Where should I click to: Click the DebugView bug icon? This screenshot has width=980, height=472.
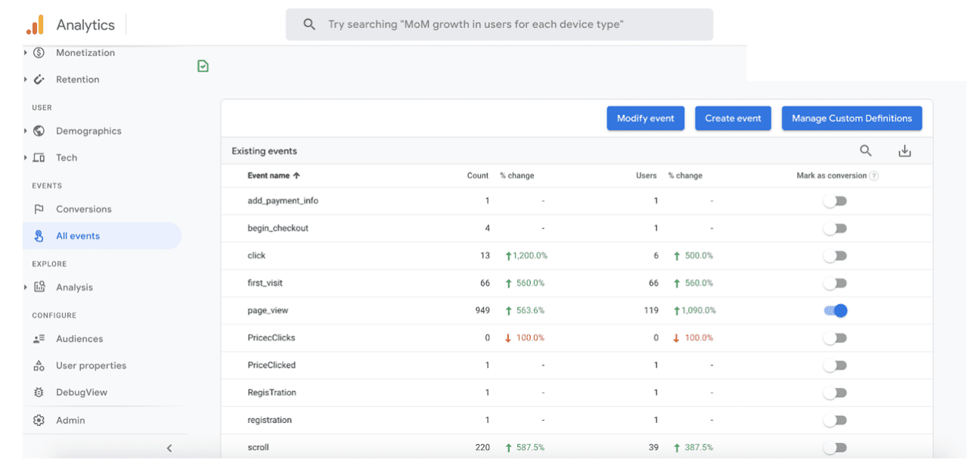[x=39, y=393]
